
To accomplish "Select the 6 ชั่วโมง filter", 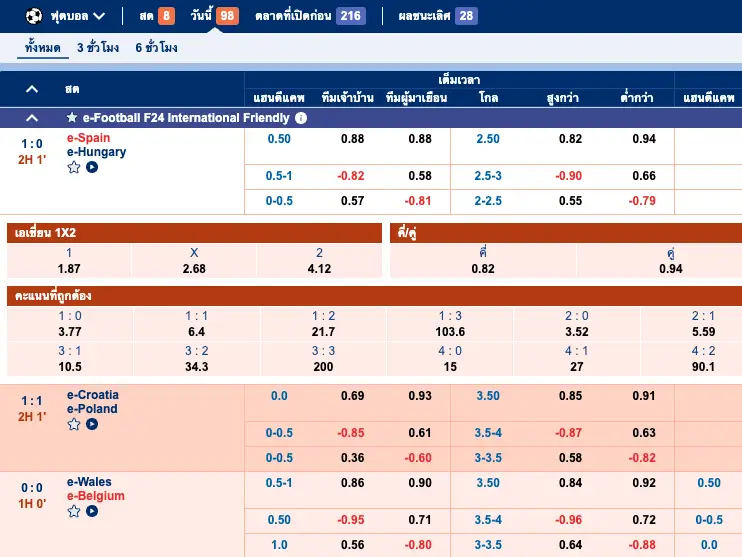I will pyautogui.click(x=157, y=48).
